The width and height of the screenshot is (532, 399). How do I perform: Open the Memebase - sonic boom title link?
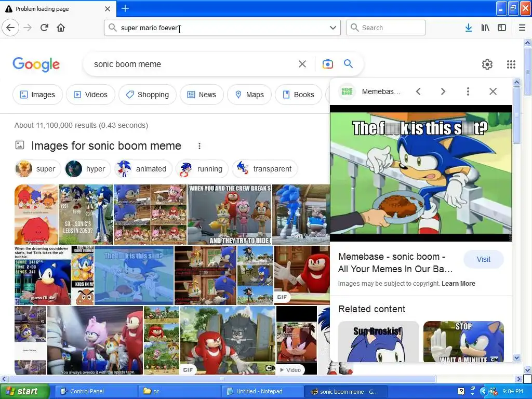click(x=395, y=262)
